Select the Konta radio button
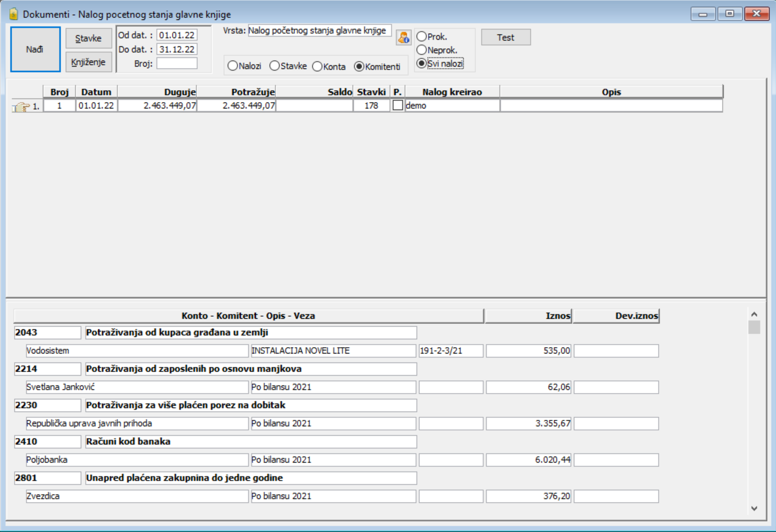This screenshot has width=776, height=532. [317, 66]
